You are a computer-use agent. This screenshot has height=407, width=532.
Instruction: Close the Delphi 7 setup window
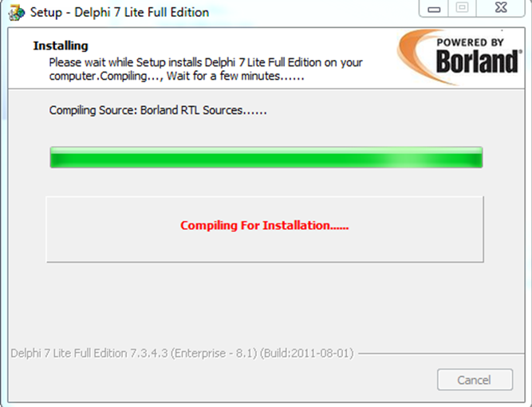[501, 9]
